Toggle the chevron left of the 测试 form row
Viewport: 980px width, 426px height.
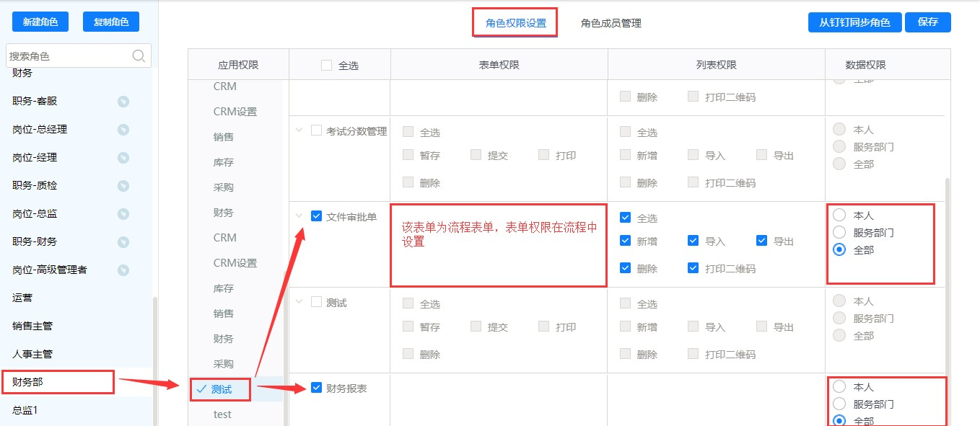coord(299,302)
